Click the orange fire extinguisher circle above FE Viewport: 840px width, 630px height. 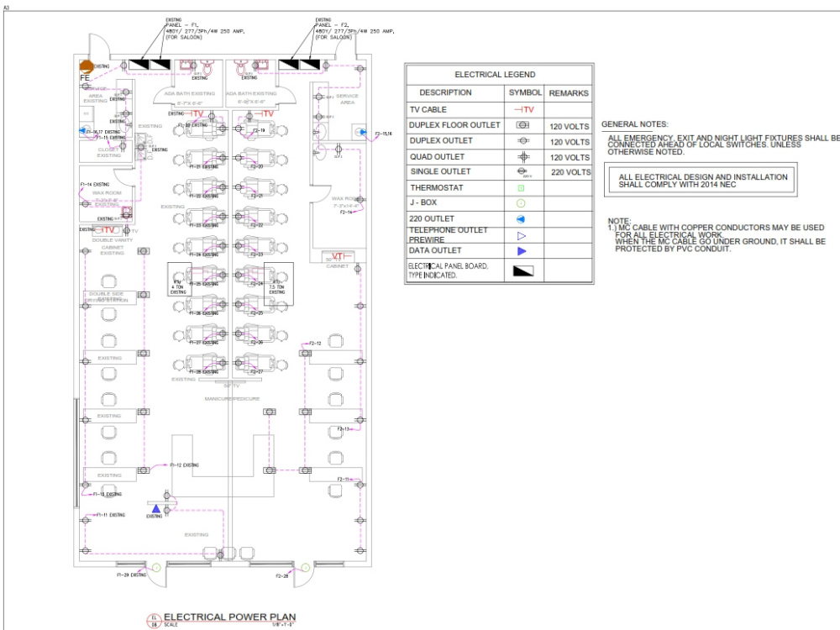[87, 67]
